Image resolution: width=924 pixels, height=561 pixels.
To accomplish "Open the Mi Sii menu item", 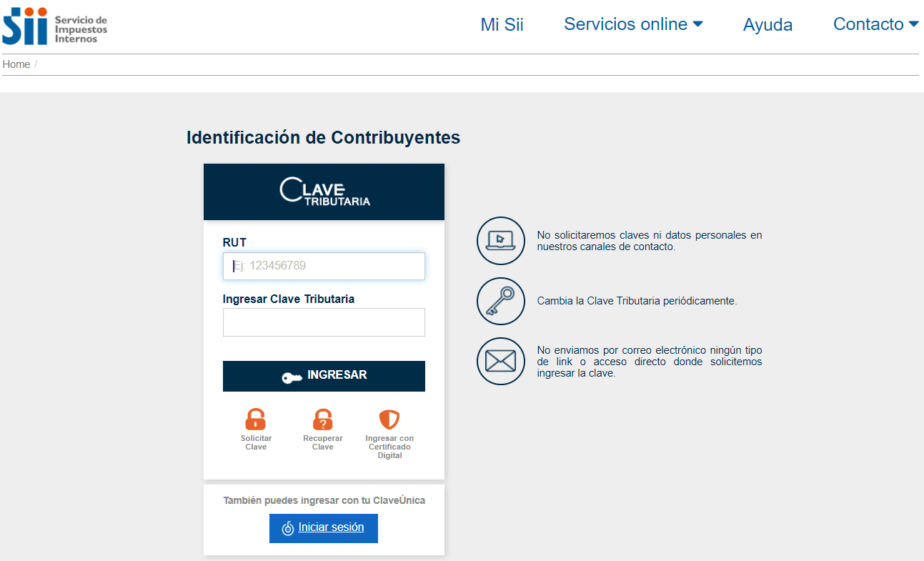I will point(502,24).
